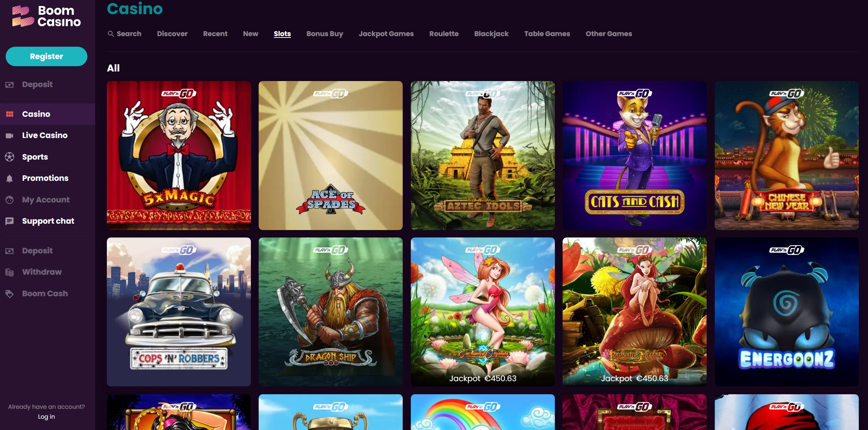Launch the Energoonz slot game

[786, 312]
